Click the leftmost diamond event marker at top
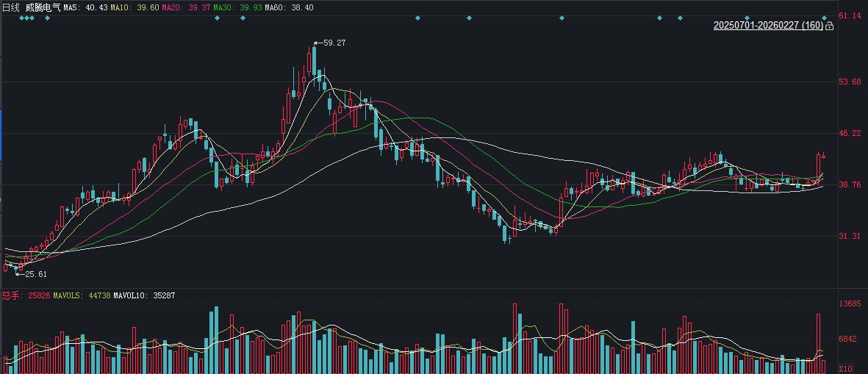The image size is (868, 374). [21, 18]
